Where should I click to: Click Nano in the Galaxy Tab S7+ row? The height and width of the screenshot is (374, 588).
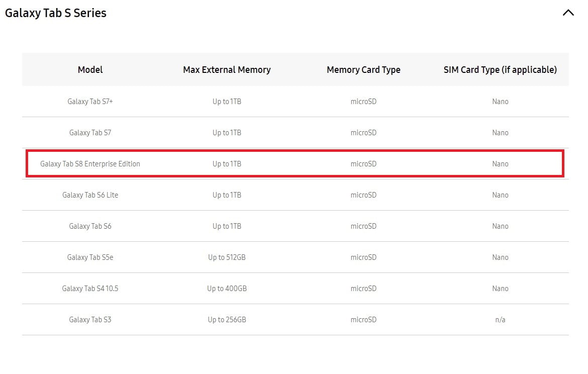coord(500,102)
